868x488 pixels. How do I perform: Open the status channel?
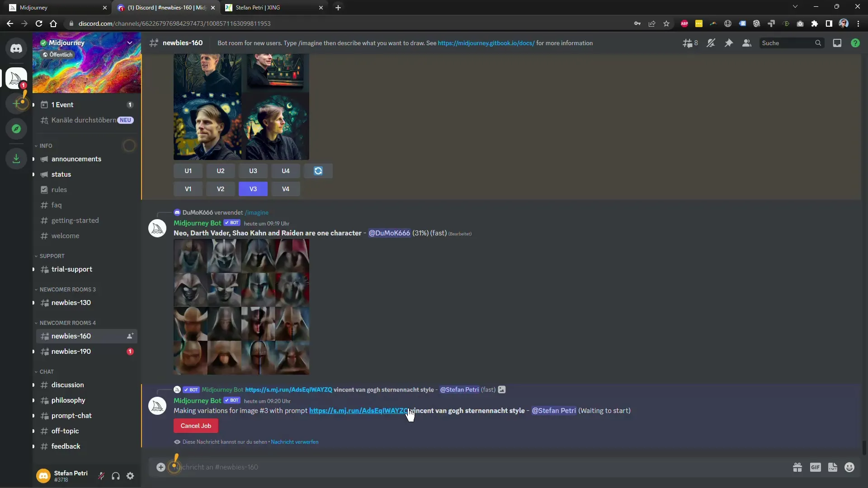coord(86,174)
